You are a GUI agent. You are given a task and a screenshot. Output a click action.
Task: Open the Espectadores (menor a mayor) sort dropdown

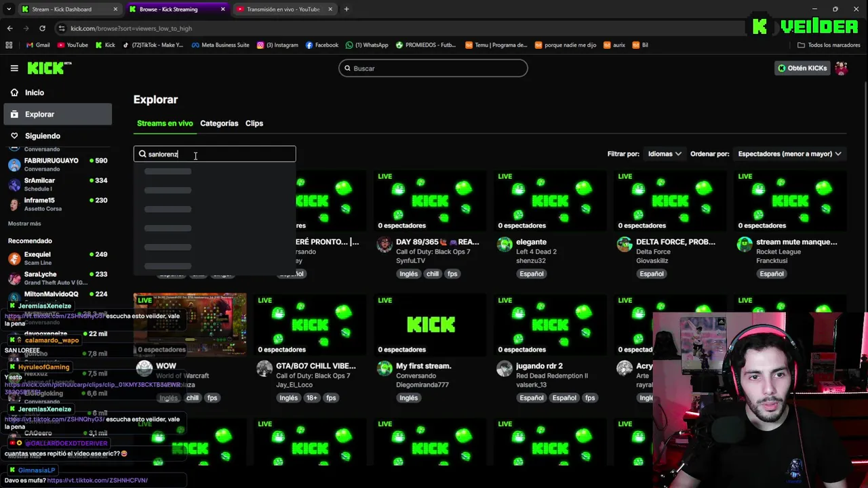[790, 154]
